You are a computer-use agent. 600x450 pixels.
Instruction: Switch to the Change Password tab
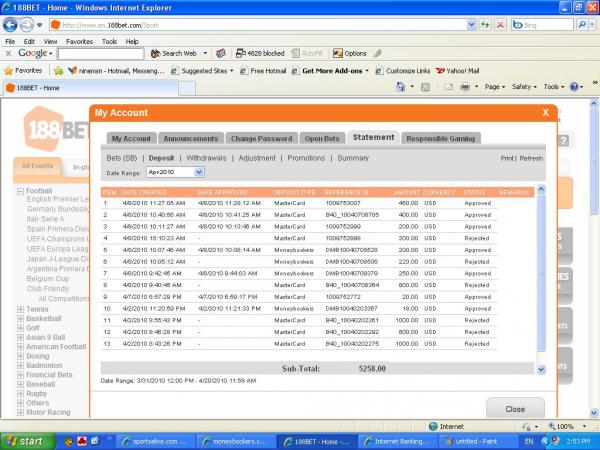[262, 138]
